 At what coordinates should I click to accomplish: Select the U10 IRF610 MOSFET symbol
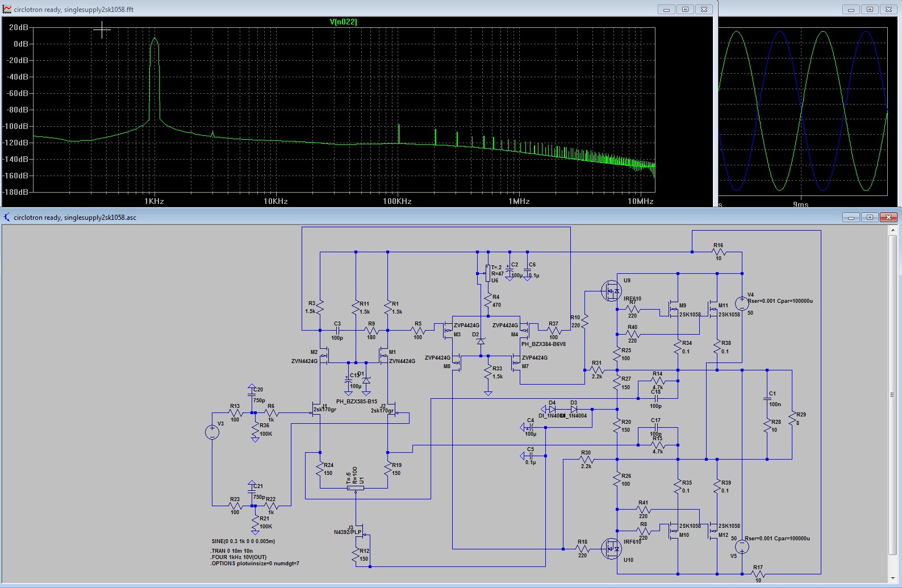[611, 549]
